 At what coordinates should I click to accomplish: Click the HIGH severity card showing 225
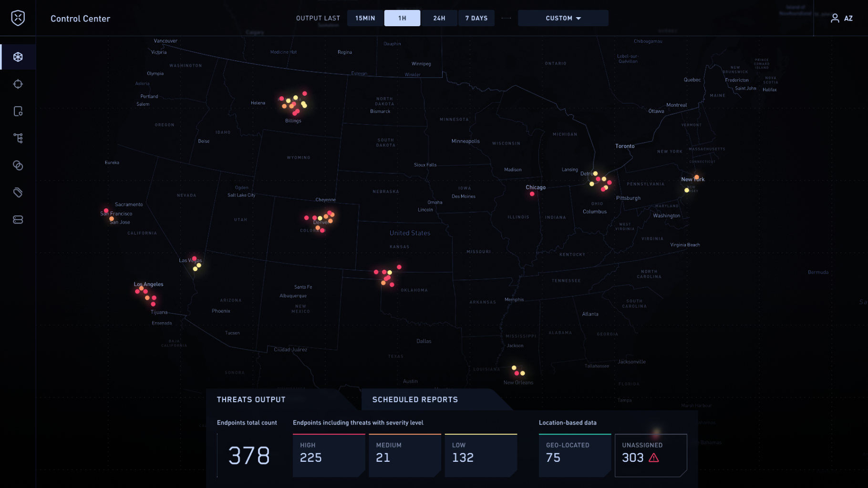pos(329,455)
